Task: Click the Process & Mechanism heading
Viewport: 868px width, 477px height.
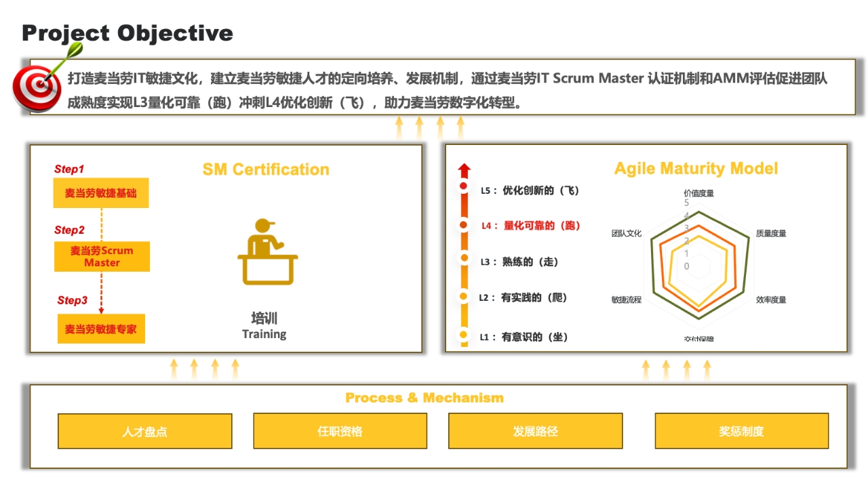Action: [x=425, y=398]
